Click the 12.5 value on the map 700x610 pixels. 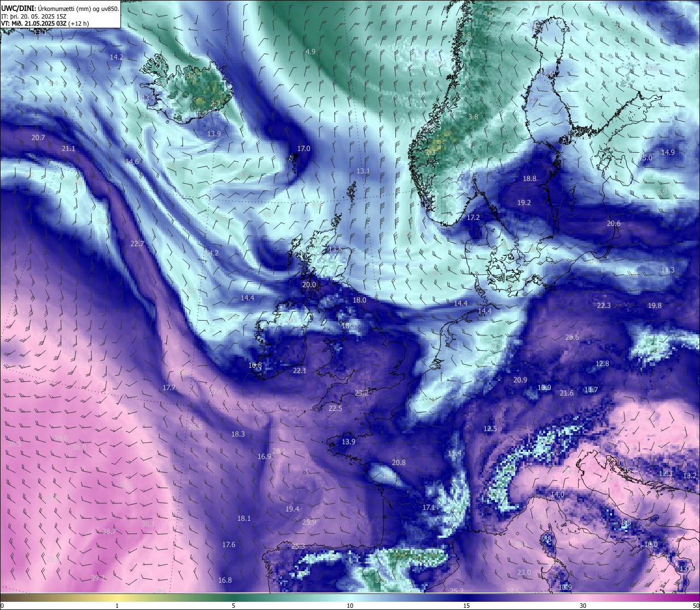tap(490, 429)
